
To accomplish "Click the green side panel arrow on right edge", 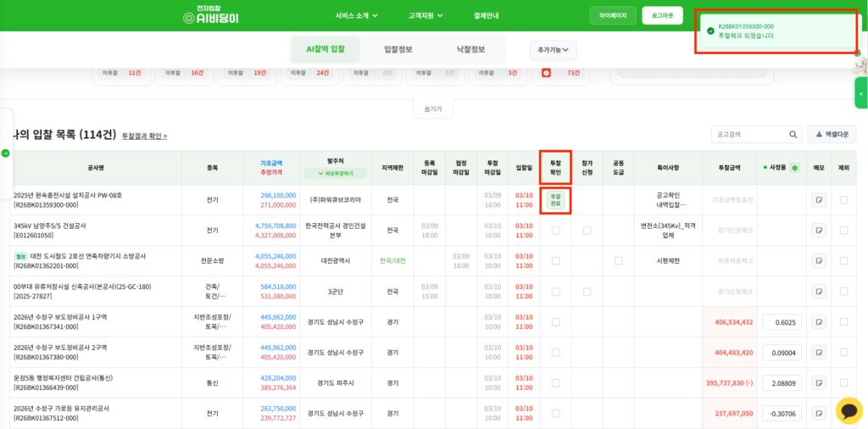I will point(861,93).
